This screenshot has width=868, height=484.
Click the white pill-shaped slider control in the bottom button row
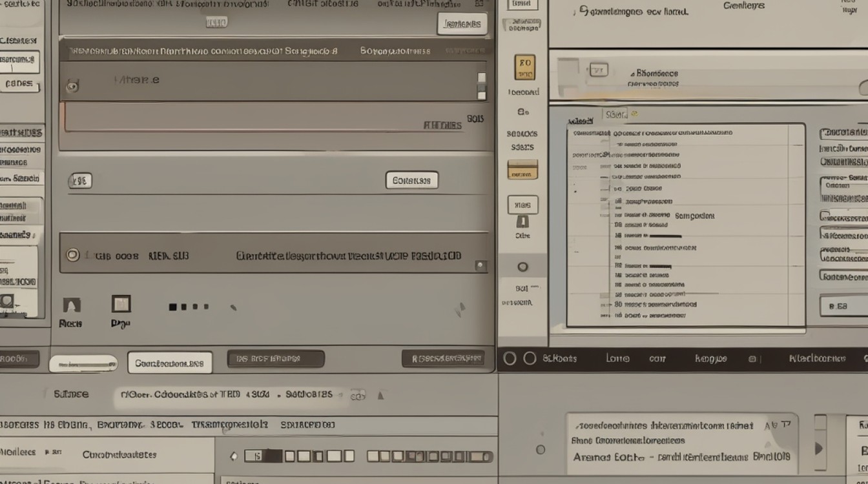pyautogui.click(x=84, y=363)
